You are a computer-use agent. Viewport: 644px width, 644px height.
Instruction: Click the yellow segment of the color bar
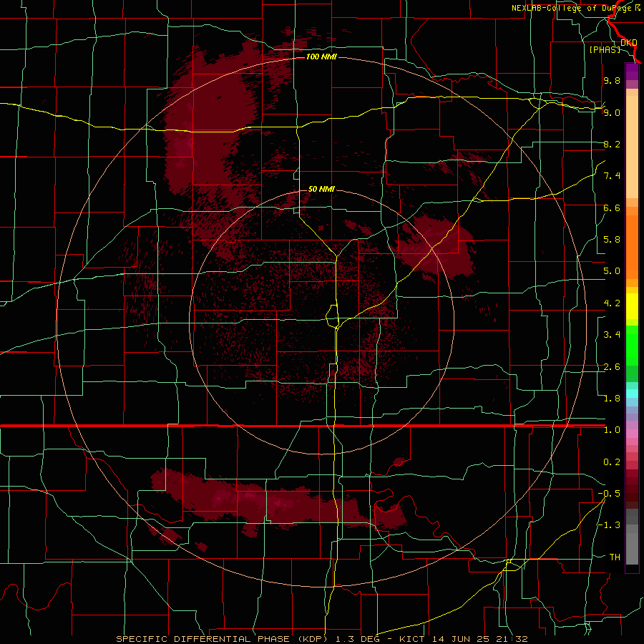(632, 306)
